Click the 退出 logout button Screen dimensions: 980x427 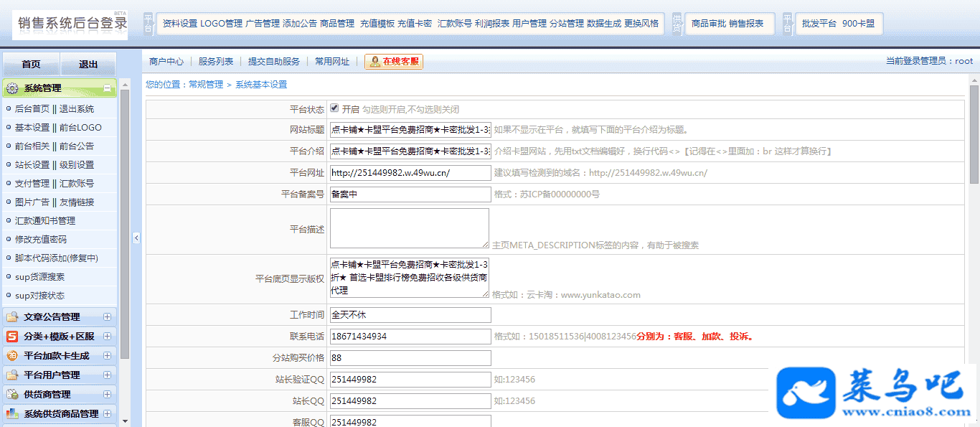coord(88,65)
